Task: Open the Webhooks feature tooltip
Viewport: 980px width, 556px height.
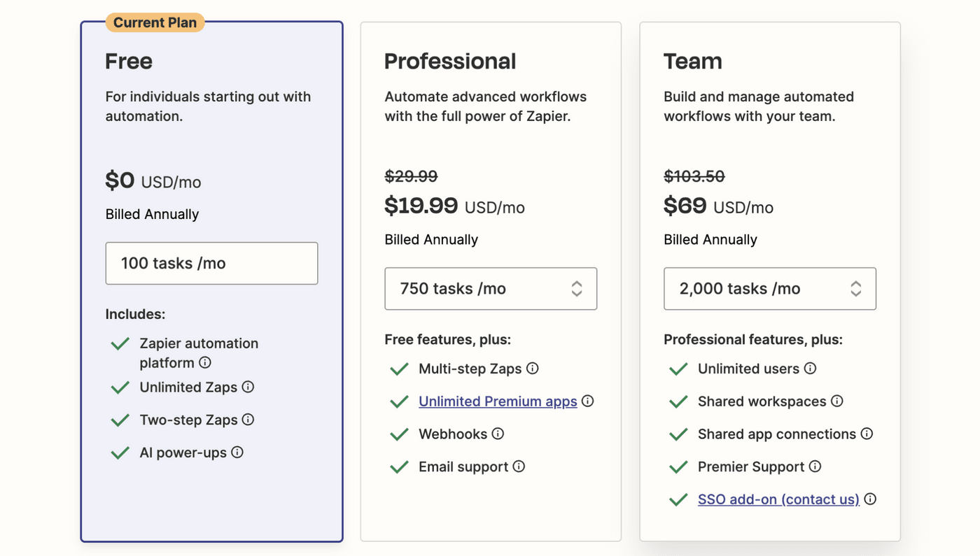Action: [498, 434]
